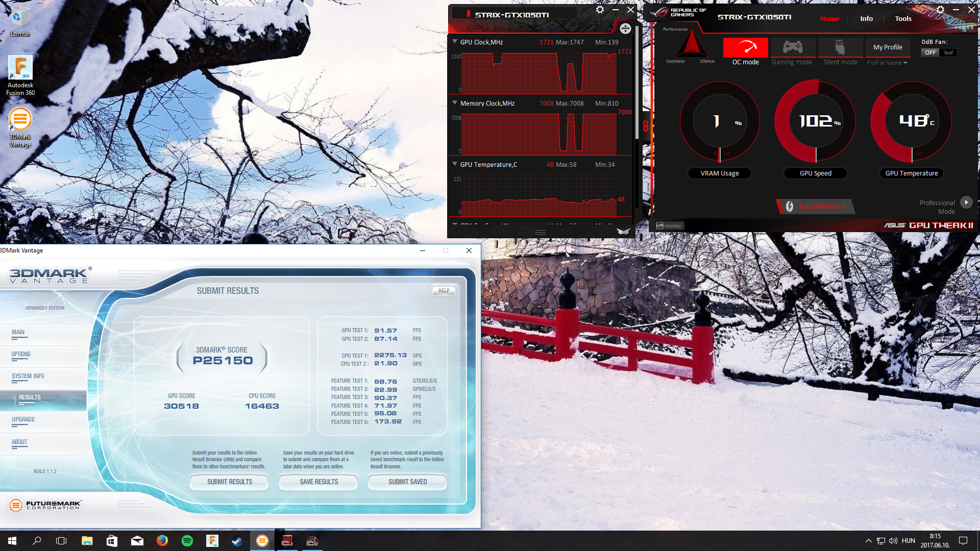The image size is (980, 551).
Task: Click the CPU score value 16463
Action: (262, 406)
